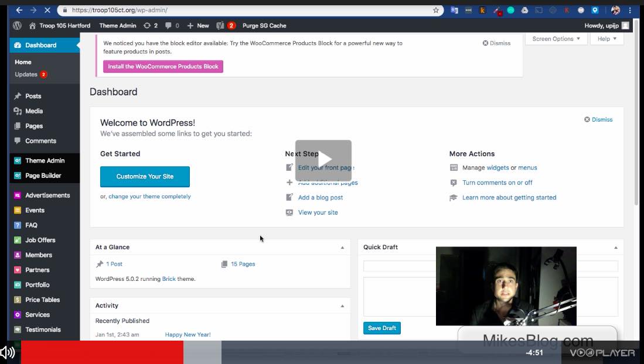Image resolution: width=644 pixels, height=364 pixels.
Task: Click the updates refresh icon showing 2
Action: point(151,25)
